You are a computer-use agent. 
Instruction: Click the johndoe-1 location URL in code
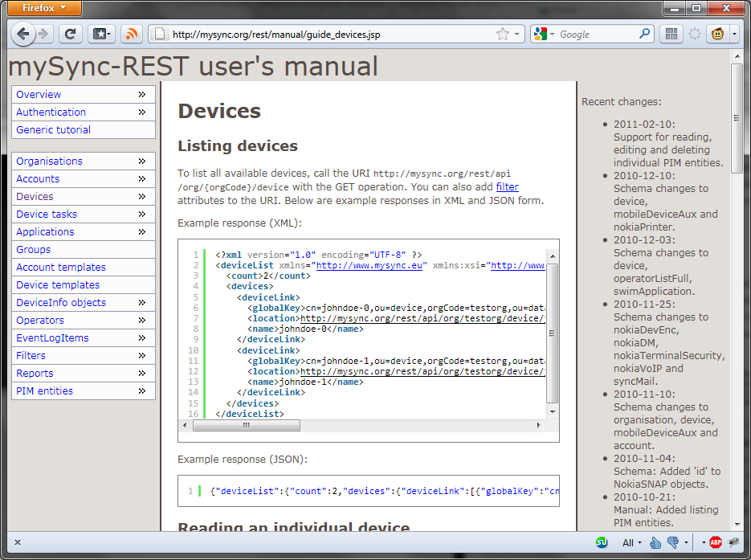(422, 372)
